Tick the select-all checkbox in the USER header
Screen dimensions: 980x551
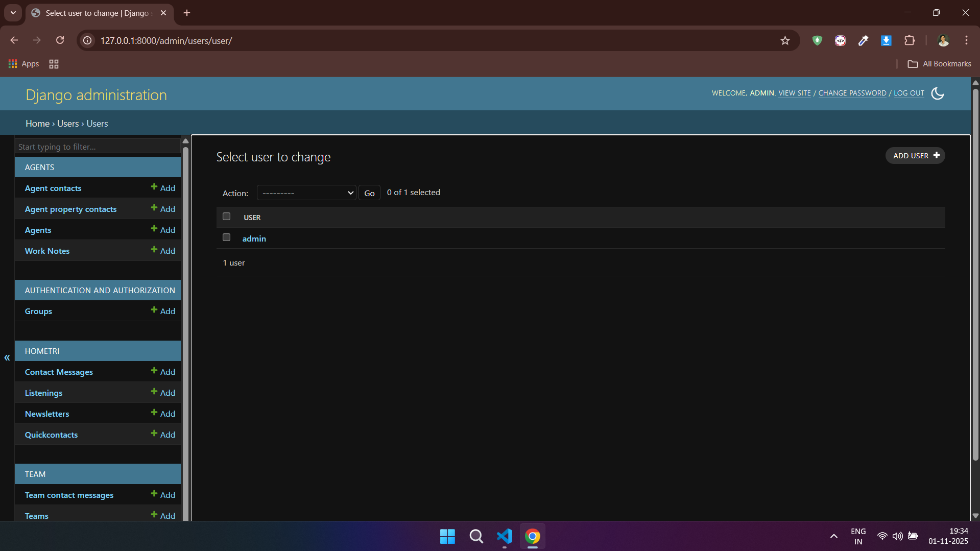coord(226,217)
